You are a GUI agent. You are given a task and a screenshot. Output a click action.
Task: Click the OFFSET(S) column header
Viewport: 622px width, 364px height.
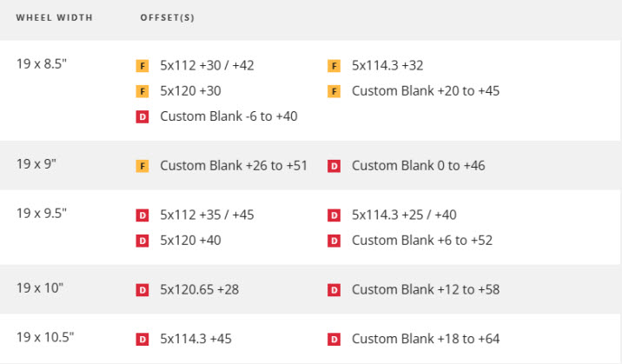167,17
